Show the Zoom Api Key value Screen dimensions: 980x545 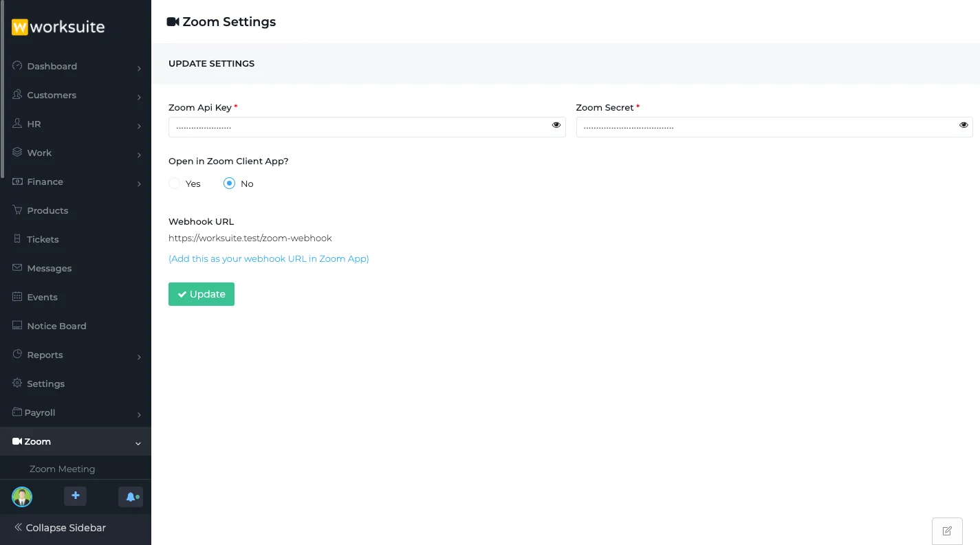pos(556,125)
